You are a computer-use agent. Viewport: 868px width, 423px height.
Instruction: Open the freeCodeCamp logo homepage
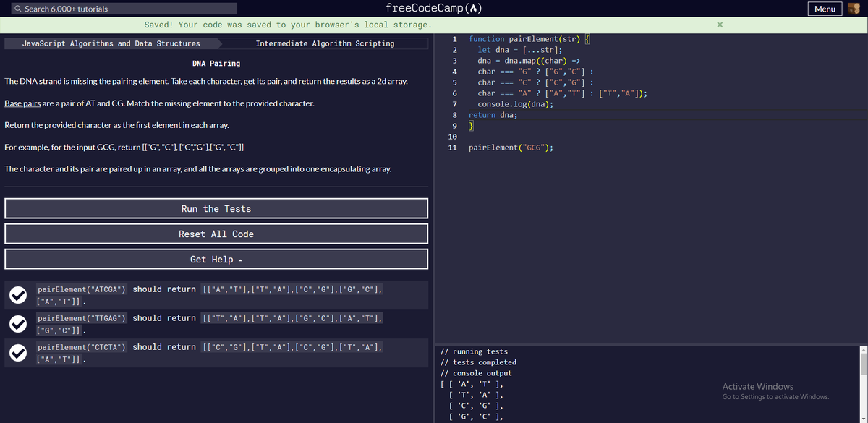click(434, 9)
